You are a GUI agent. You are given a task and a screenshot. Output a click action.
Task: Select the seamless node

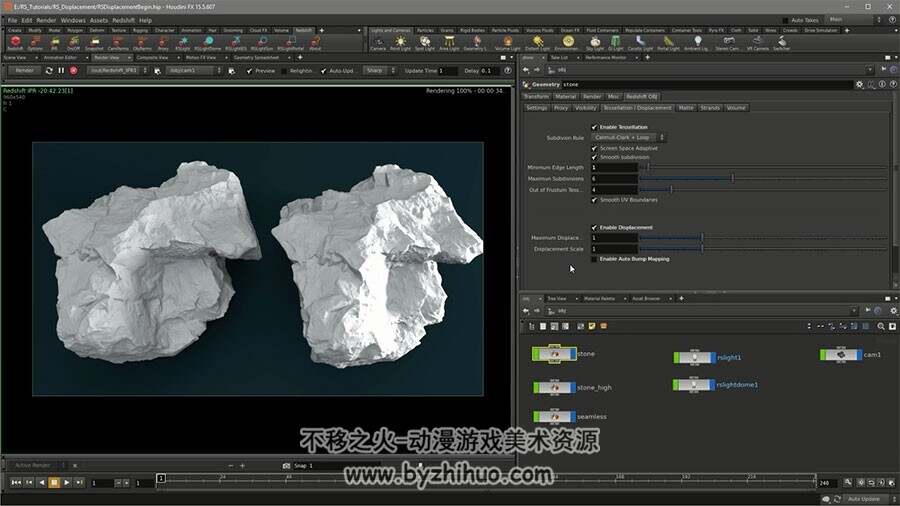[x=554, y=417]
